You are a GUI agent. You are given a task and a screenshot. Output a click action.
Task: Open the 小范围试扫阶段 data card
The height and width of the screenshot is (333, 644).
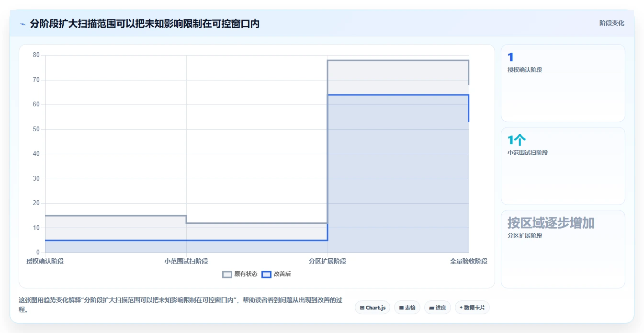pyautogui.click(x=563, y=166)
